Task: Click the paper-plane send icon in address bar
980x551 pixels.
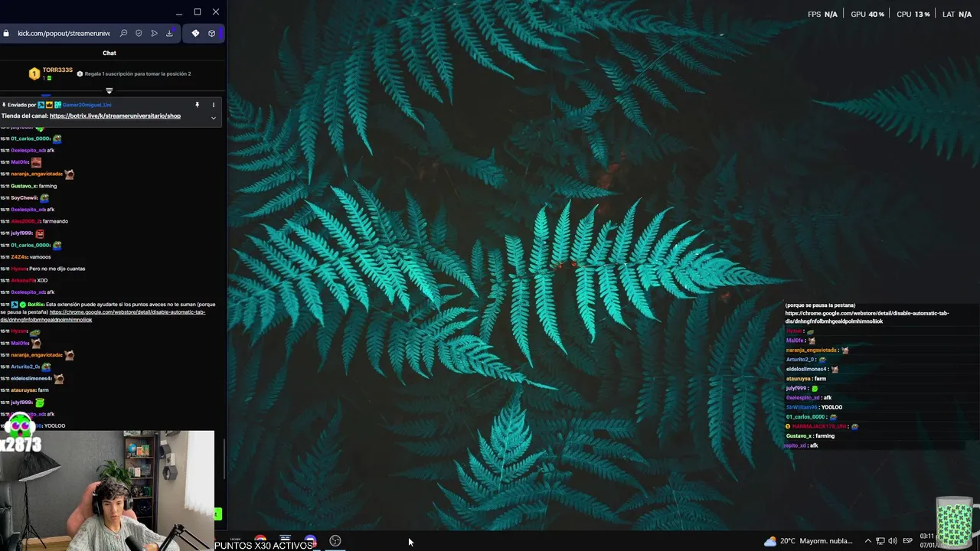Action: tap(154, 34)
